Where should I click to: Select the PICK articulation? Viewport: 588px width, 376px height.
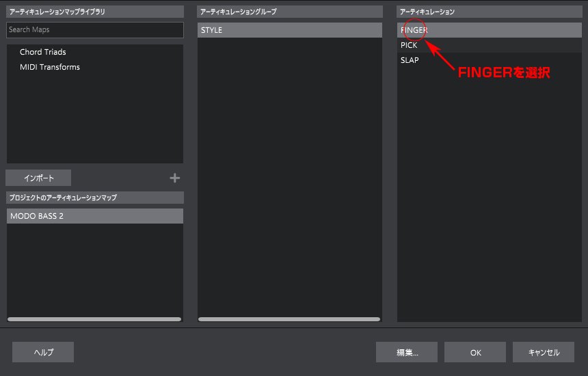click(x=490, y=45)
